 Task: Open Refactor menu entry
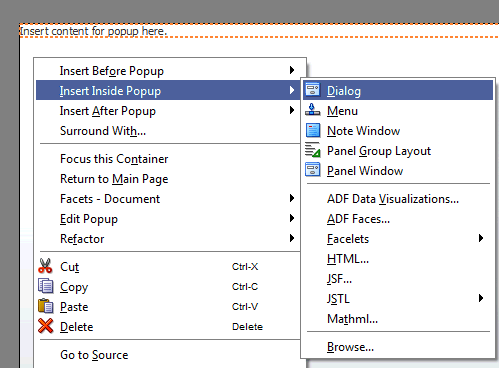[x=168, y=239]
